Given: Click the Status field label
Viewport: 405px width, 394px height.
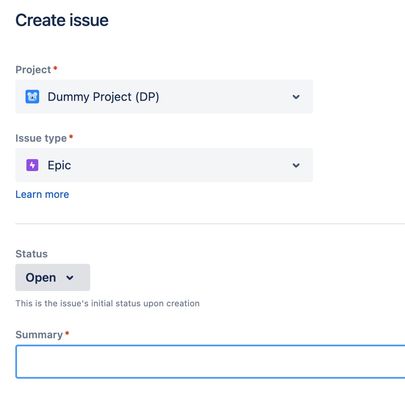Looking at the screenshot, I should point(31,254).
